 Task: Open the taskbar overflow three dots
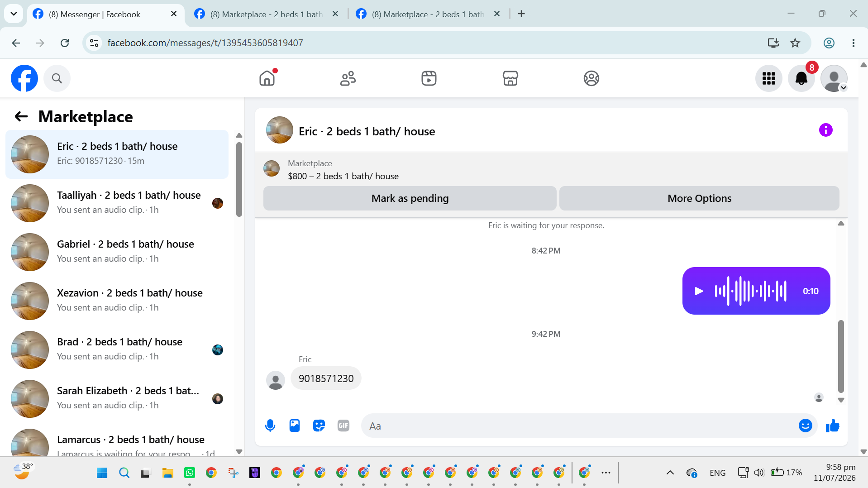click(606, 473)
